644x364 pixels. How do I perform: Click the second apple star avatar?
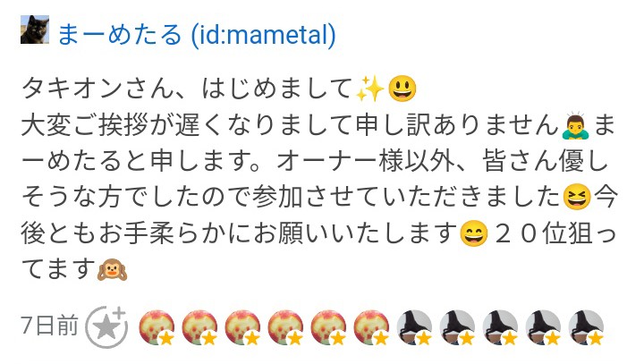pyautogui.click(x=199, y=327)
